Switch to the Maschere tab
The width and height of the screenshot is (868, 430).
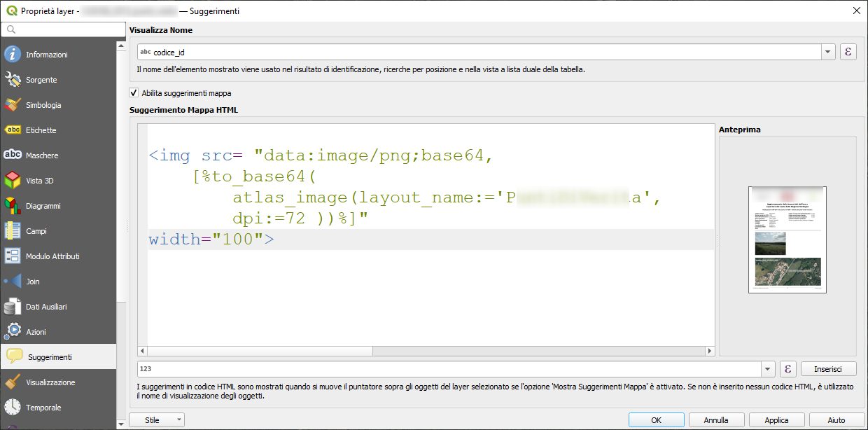click(42, 155)
